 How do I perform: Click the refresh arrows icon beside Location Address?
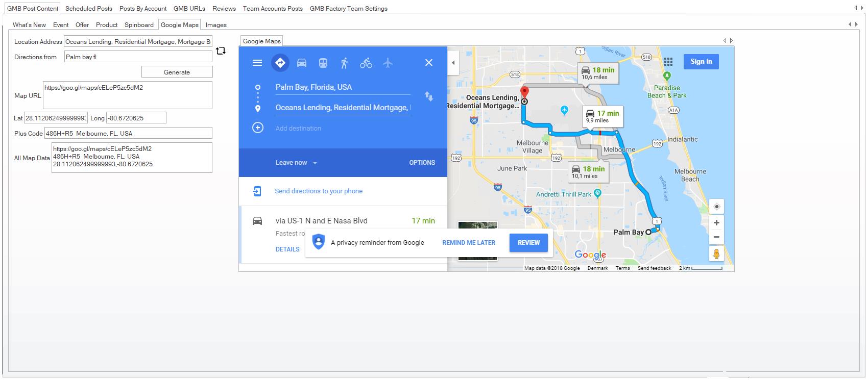point(221,50)
